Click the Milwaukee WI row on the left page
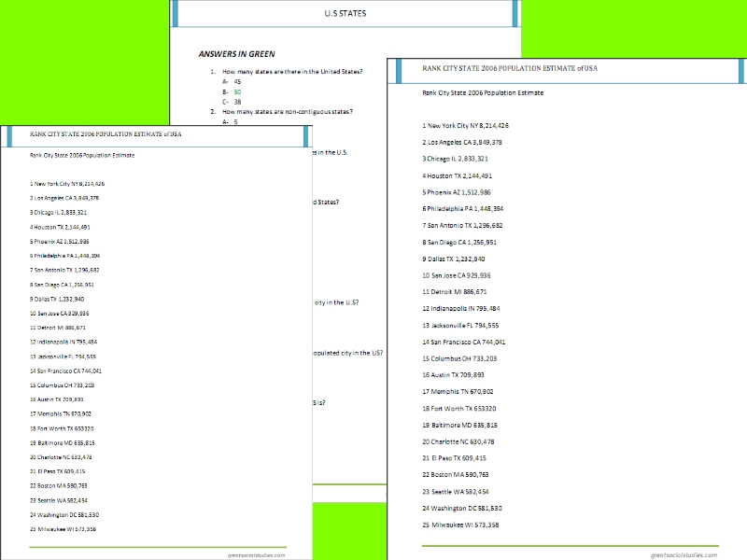Image resolution: width=747 pixels, height=560 pixels. tap(63, 529)
